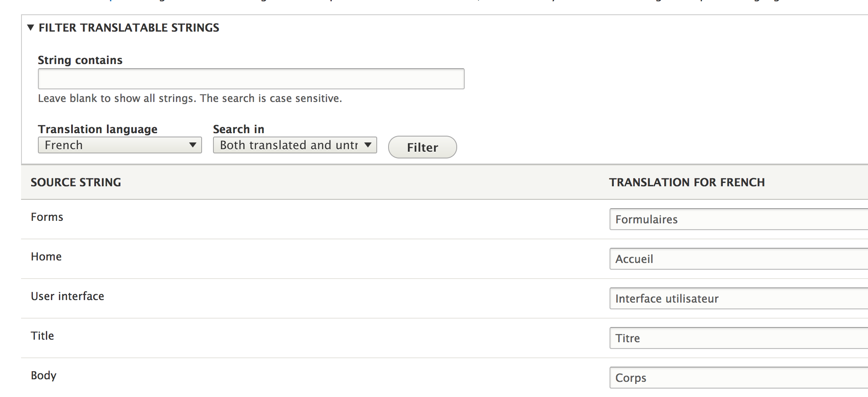868x397 pixels.
Task: Click the Title source string
Action: point(43,336)
